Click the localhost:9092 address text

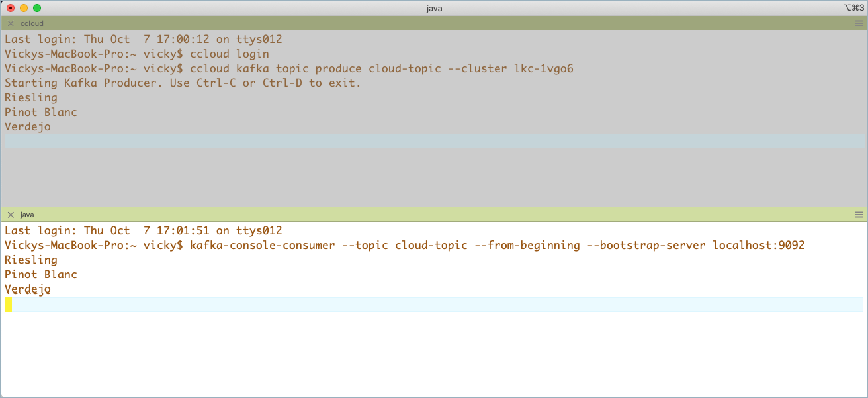click(x=758, y=244)
